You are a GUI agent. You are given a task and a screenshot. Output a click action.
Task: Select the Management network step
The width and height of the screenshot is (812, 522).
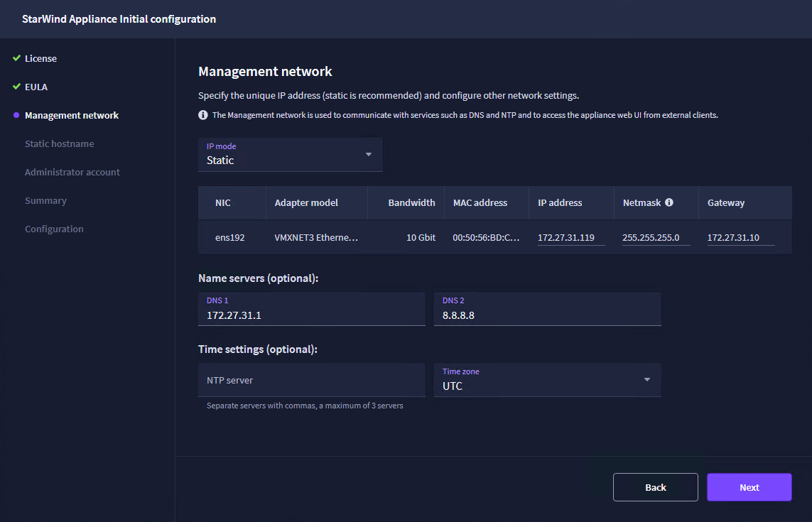pyautogui.click(x=72, y=116)
